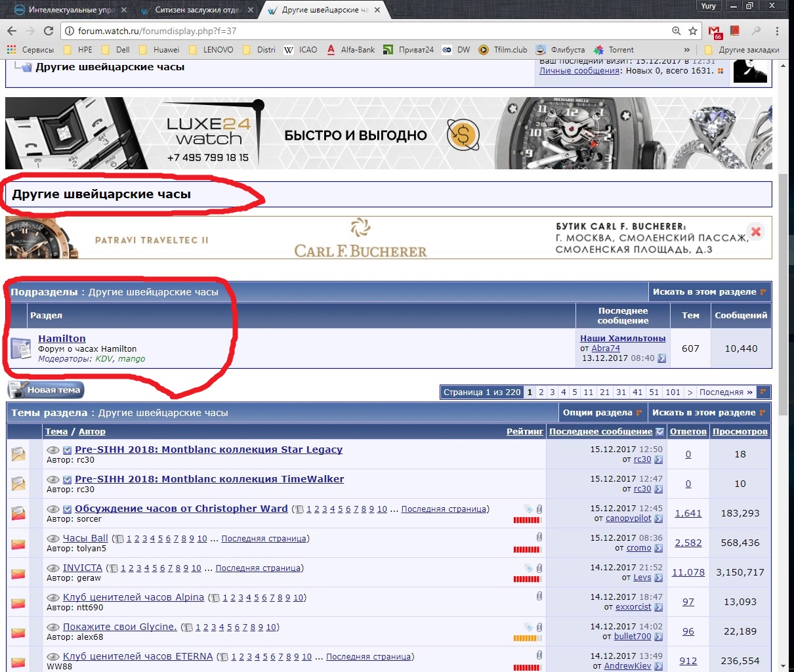
Task: Close the Carl F. Bucherer ad banner
Action: click(x=756, y=232)
